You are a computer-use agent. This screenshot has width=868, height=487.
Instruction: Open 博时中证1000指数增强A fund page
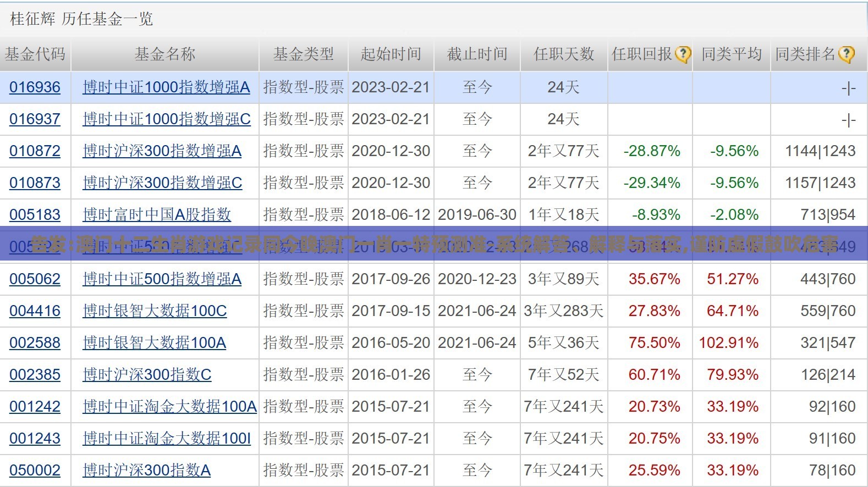(x=166, y=87)
